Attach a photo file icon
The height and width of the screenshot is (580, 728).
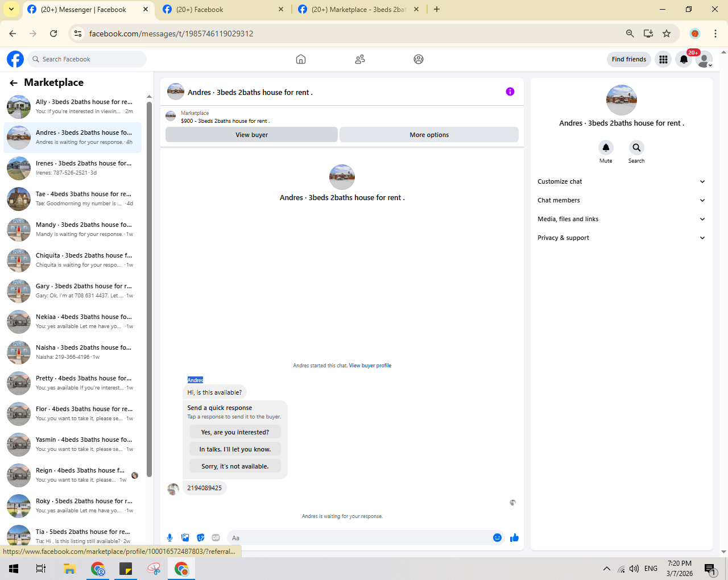pyautogui.click(x=185, y=538)
